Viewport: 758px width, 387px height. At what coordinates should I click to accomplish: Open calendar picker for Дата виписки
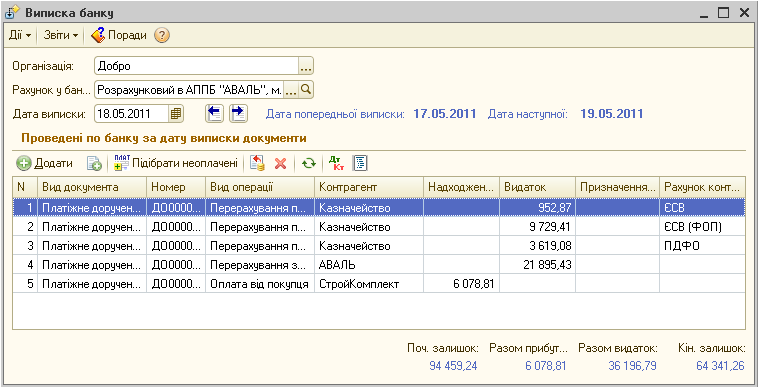[x=176, y=114]
